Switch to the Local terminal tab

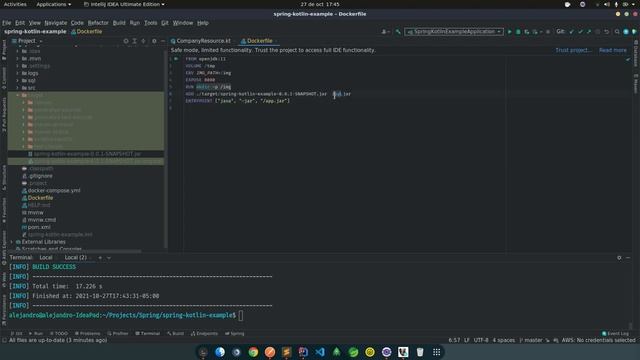tap(46, 258)
